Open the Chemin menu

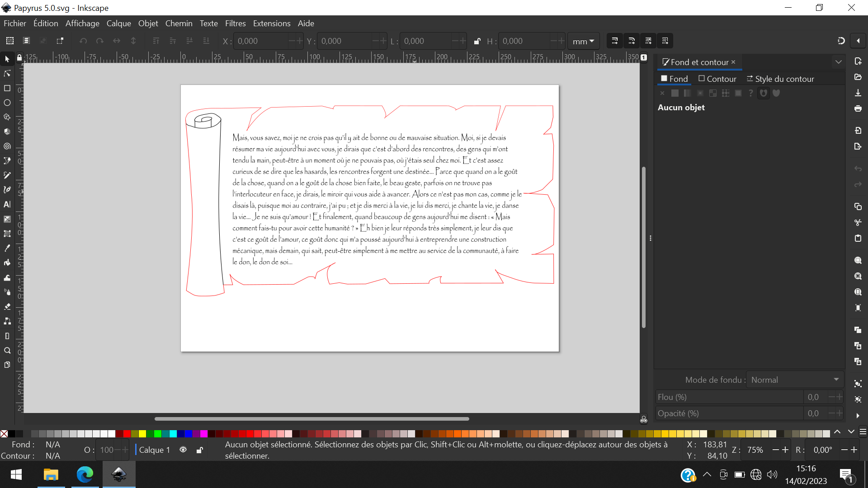point(179,23)
